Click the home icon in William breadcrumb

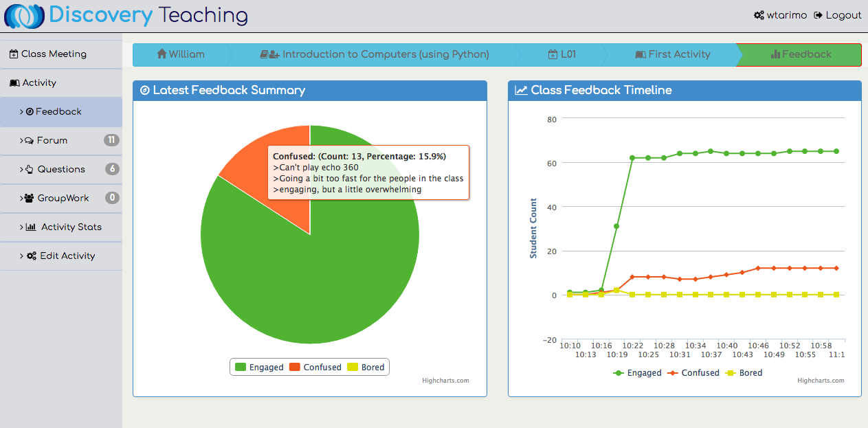[x=162, y=54]
